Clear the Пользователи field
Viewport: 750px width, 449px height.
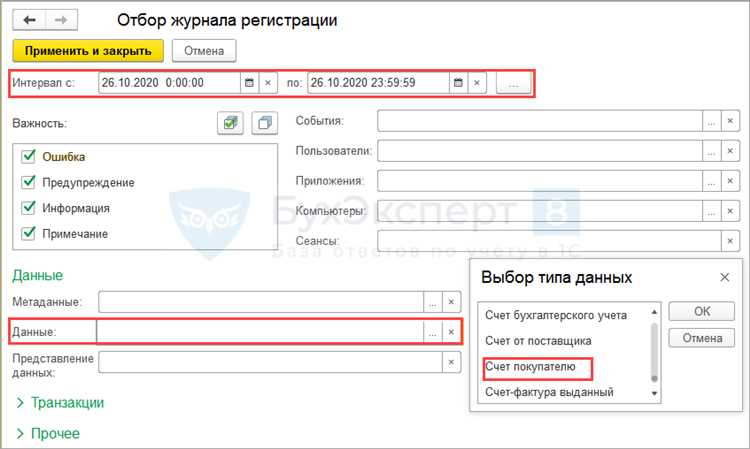730,151
